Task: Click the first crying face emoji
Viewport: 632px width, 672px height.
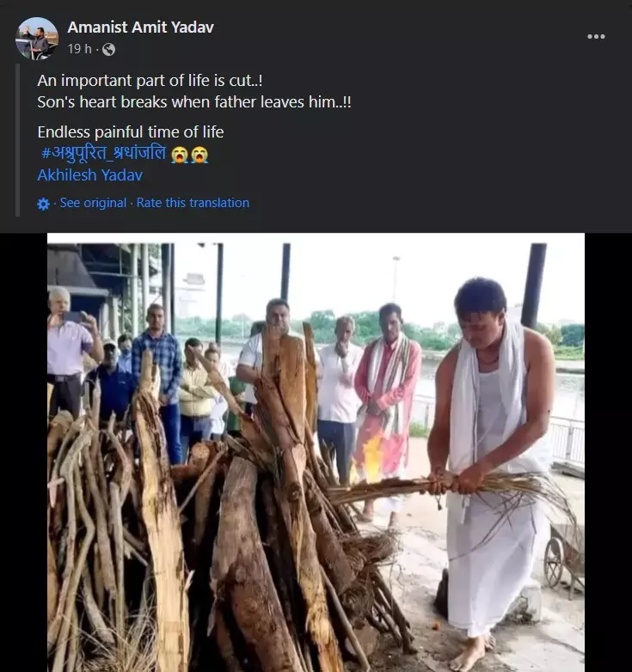Action: 179,155
